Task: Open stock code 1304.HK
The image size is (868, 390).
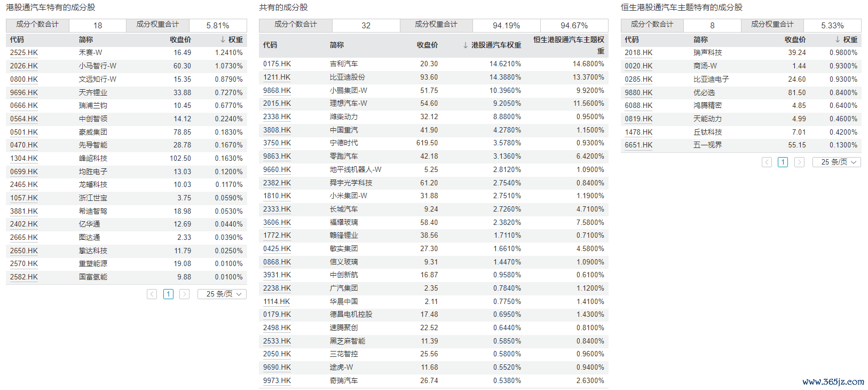Action: point(24,159)
